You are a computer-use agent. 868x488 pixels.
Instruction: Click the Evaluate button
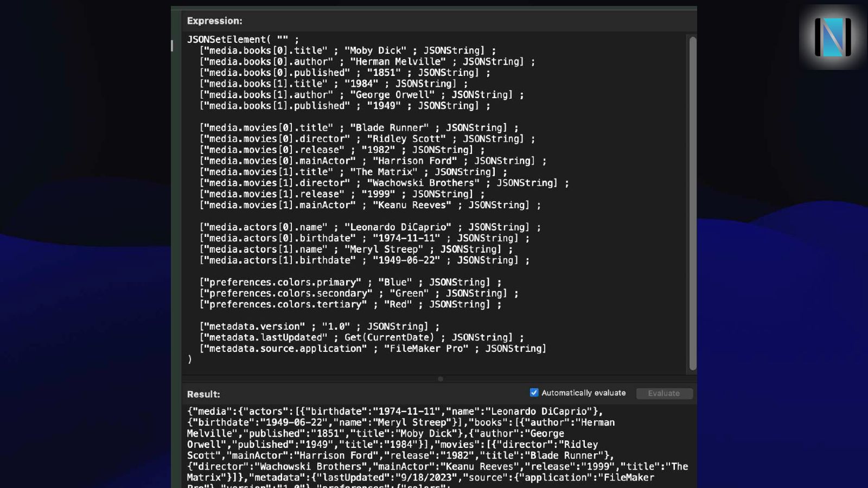tap(663, 393)
